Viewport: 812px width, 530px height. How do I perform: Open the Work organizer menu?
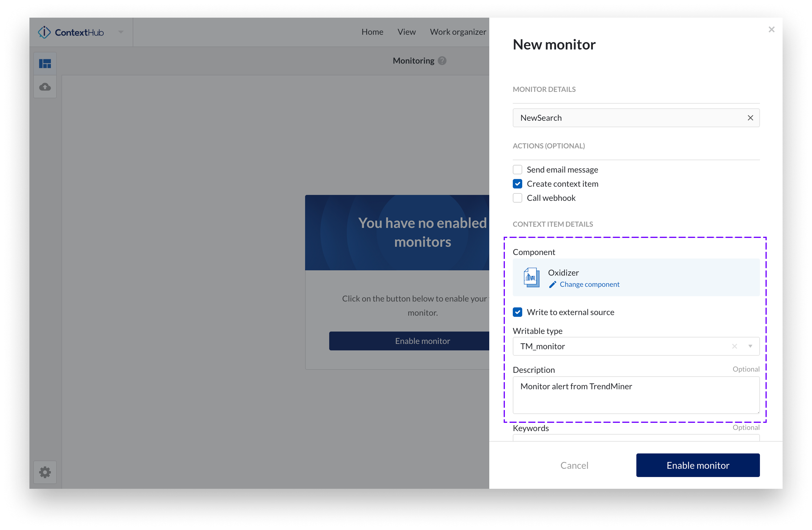point(458,32)
